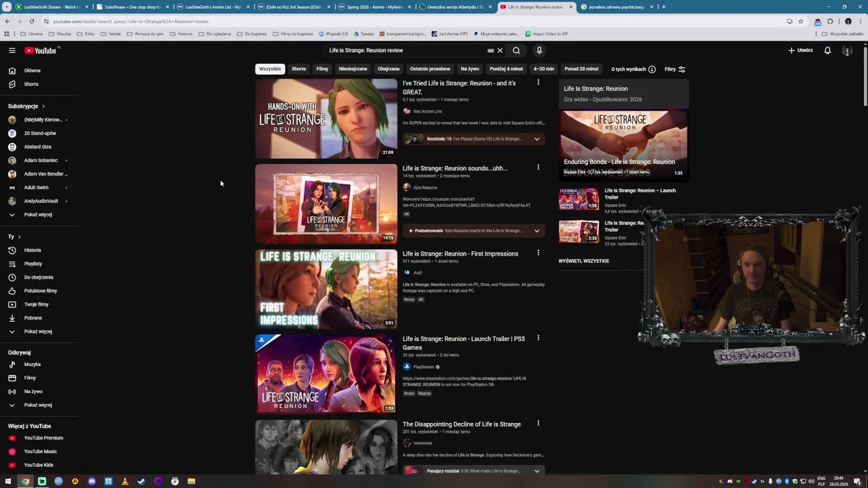The width and height of the screenshot is (868, 488).
Task: Click WYŚWIETL WSZYSTKIE link
Action: (584, 261)
